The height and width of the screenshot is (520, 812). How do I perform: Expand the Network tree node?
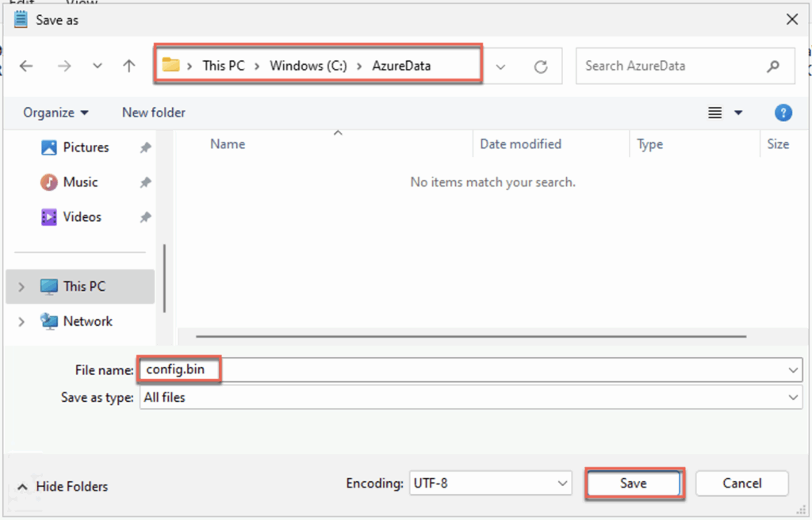coord(21,322)
